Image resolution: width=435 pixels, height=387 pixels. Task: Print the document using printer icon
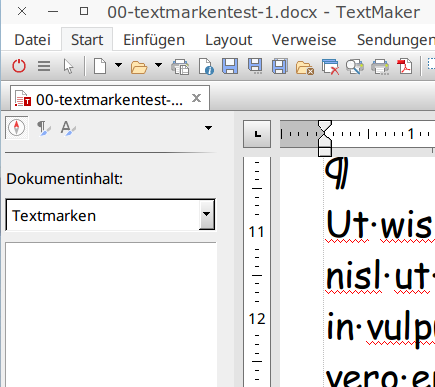380,66
